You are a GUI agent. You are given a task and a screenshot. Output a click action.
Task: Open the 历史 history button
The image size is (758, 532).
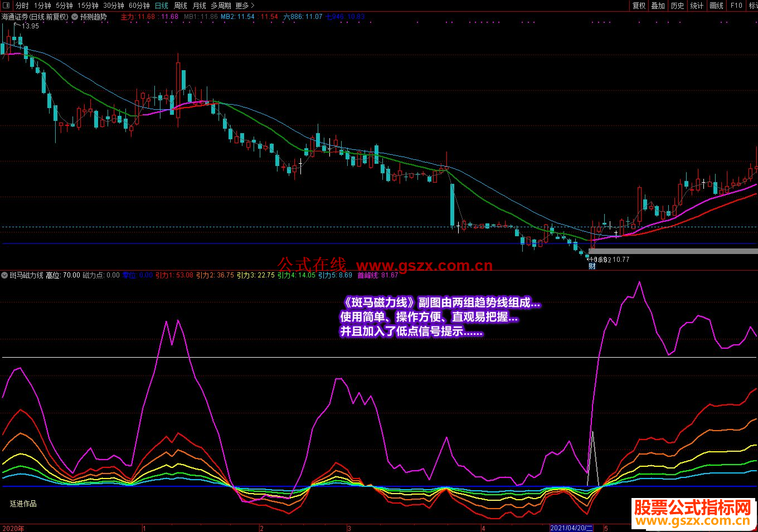(x=678, y=6)
